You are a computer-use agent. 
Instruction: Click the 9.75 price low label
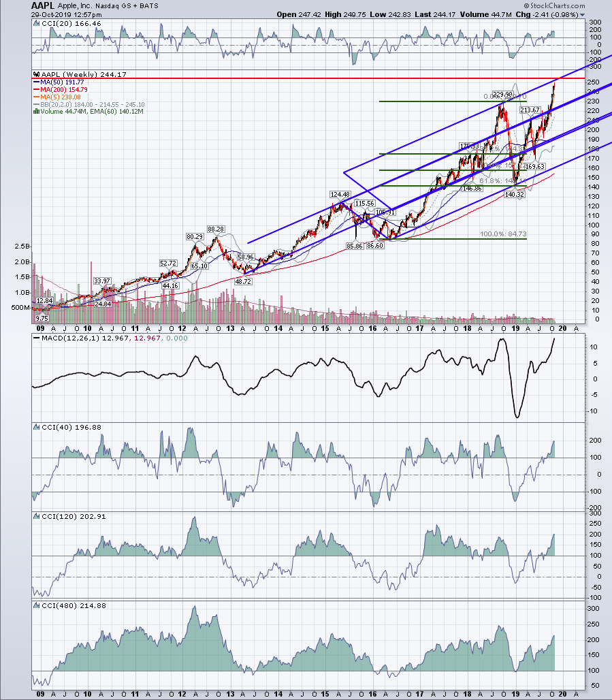(42, 319)
